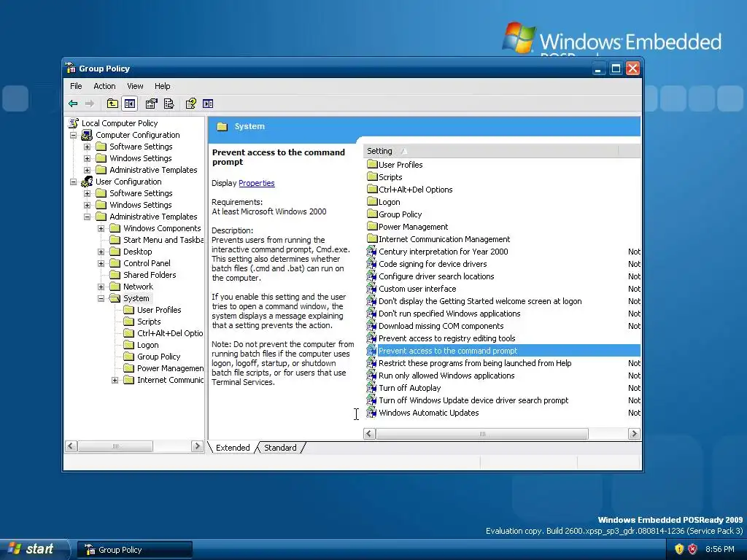Click the Export List toolbar icon
Image resolution: width=747 pixels, height=560 pixels.
point(169,104)
